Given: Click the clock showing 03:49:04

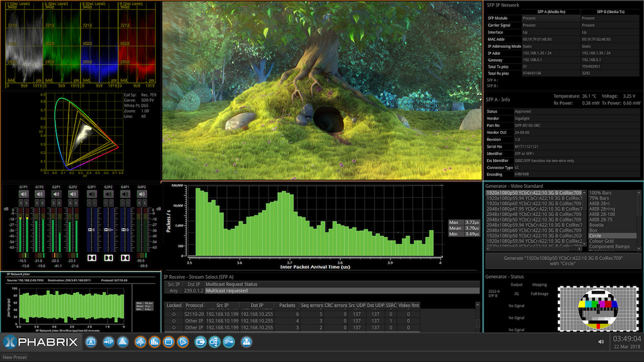Looking at the screenshot, I should [x=627, y=339].
